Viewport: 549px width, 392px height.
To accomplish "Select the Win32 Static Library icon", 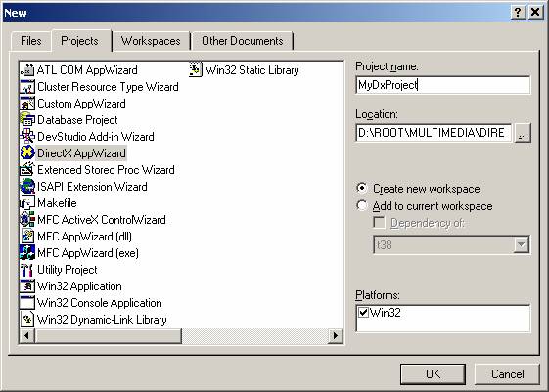I will [196, 70].
